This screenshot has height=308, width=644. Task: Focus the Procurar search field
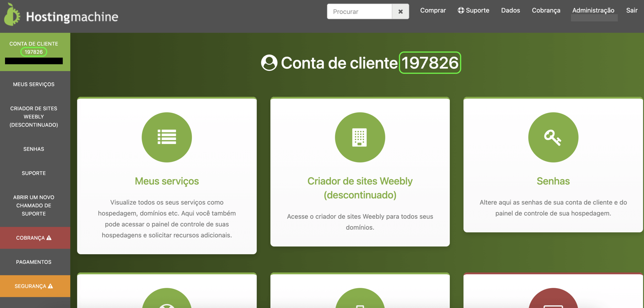(x=359, y=12)
